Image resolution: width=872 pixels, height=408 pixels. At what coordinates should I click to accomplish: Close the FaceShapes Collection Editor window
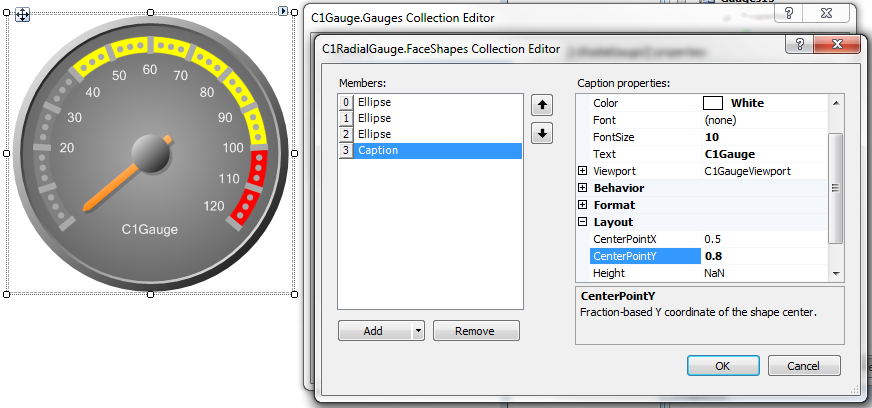coord(840,45)
